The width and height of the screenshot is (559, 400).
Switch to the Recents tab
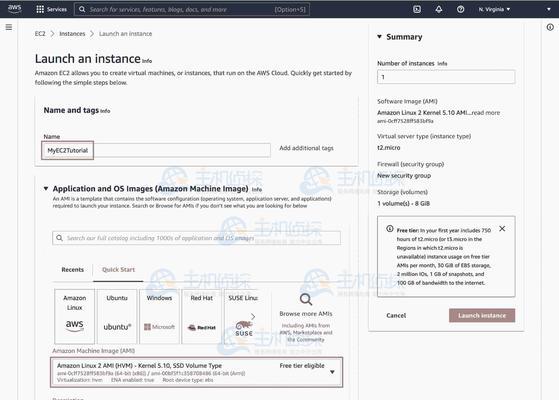[72, 270]
